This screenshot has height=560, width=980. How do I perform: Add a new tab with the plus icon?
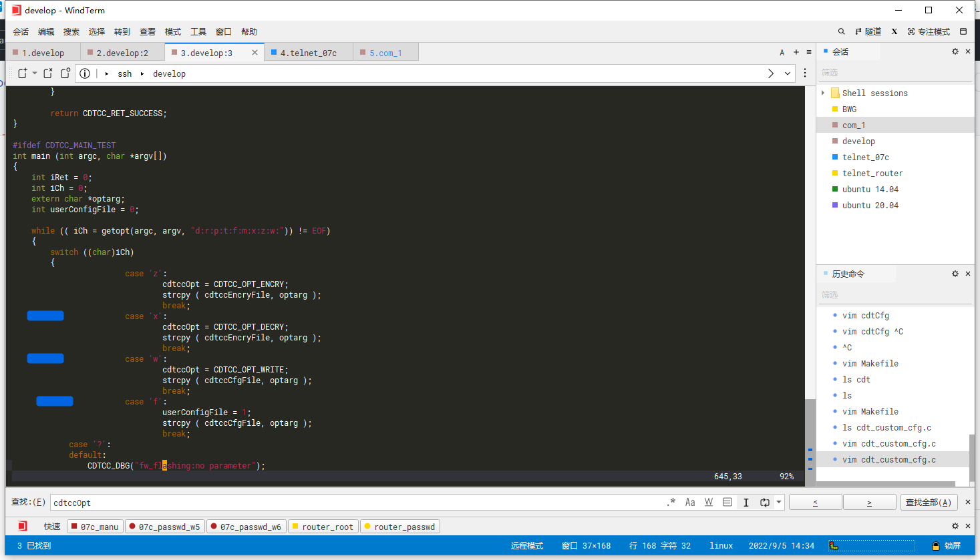pos(796,52)
